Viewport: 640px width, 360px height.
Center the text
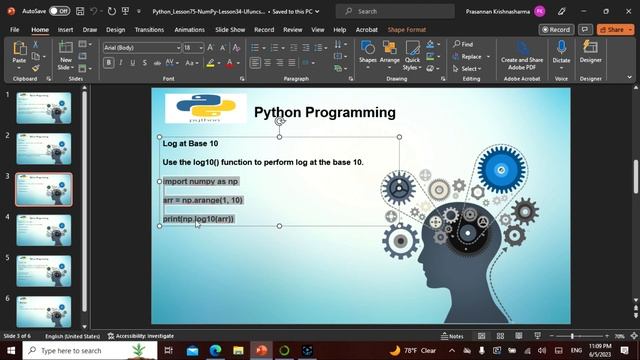point(267,63)
